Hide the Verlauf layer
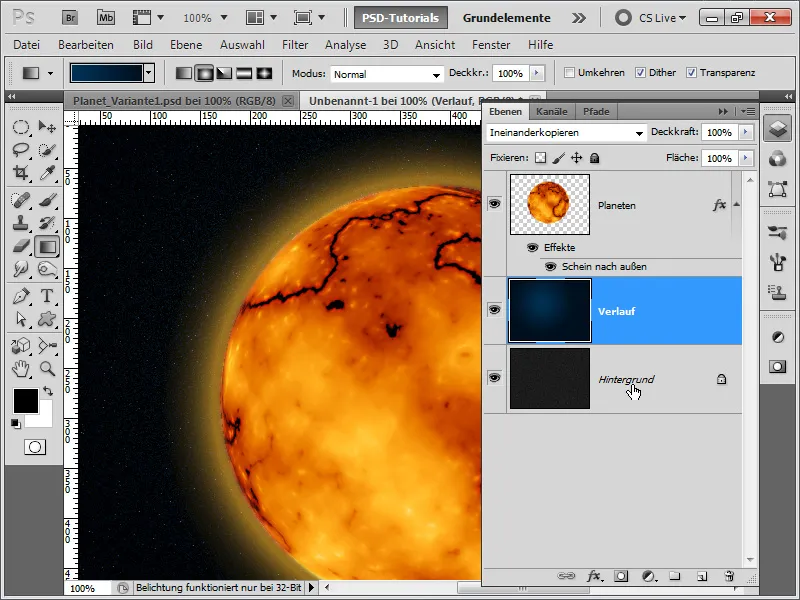This screenshot has width=800, height=600. (x=494, y=310)
